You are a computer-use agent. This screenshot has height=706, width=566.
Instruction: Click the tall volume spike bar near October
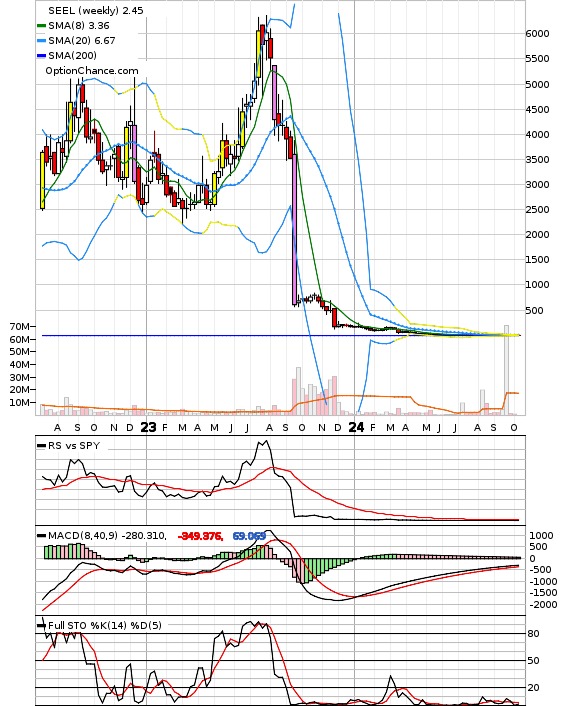pos(507,370)
